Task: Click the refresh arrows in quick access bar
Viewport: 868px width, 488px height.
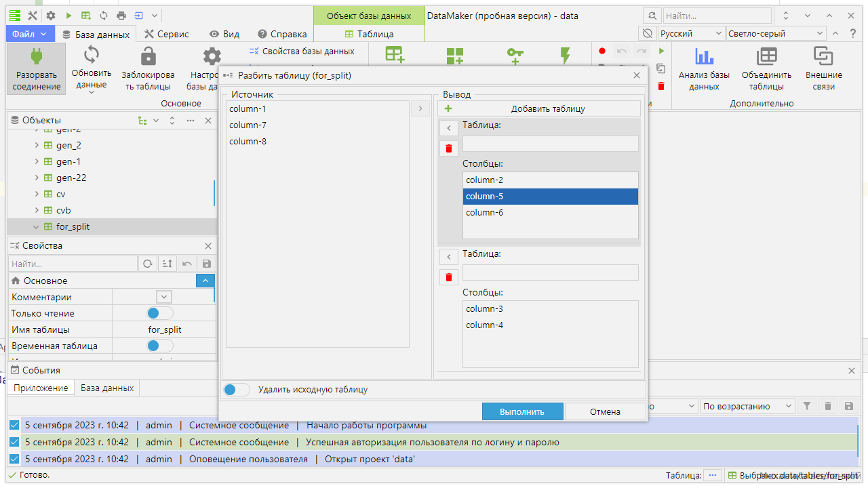Action: pyautogui.click(x=104, y=15)
